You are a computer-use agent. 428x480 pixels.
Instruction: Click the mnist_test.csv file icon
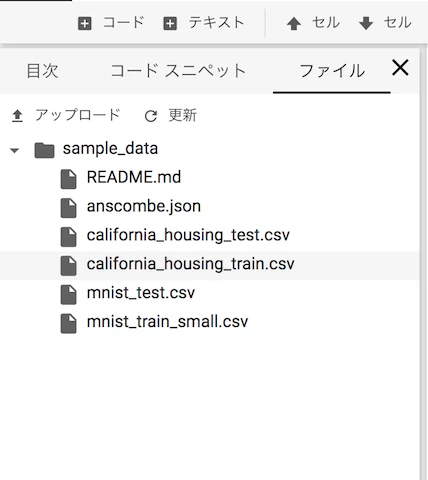[69, 295]
